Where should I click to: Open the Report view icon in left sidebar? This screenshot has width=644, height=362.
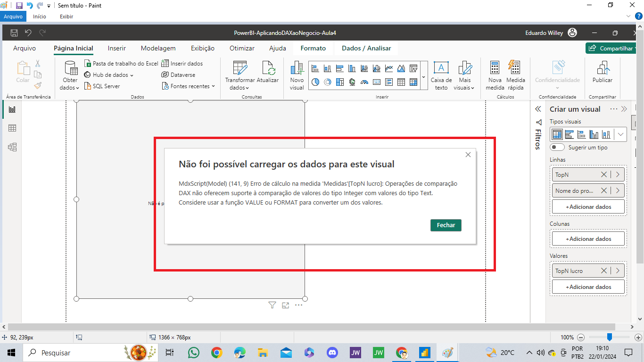pos(12,109)
